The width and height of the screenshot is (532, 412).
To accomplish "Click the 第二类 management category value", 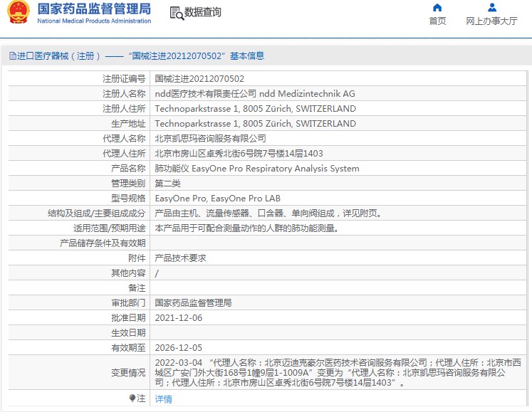I will 167,184.
